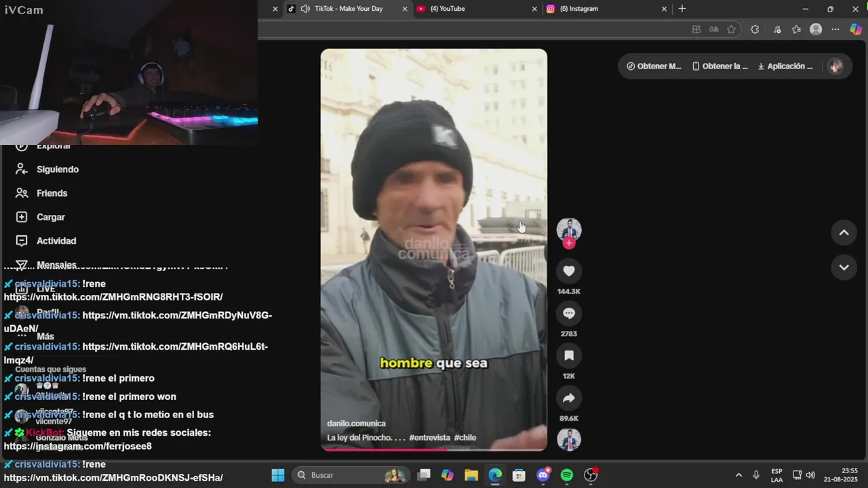Switch to TikTok - Make Your Day tab
This screenshot has height=488, width=868.
click(x=348, y=9)
